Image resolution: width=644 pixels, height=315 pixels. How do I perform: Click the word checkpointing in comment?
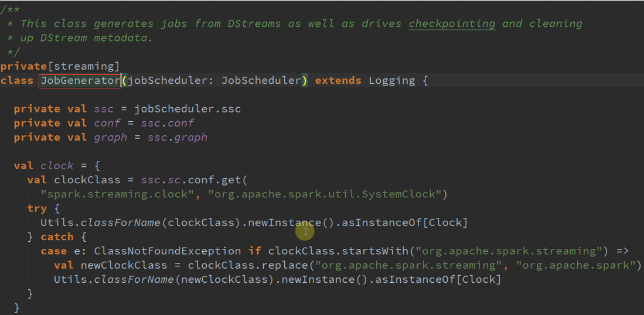(x=452, y=24)
